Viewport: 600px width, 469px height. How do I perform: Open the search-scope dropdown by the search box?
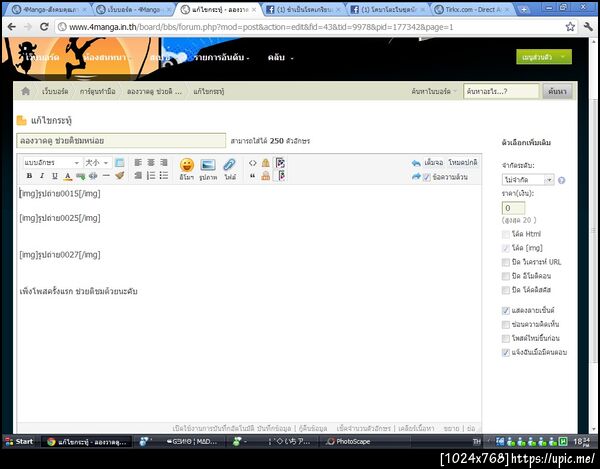point(434,91)
